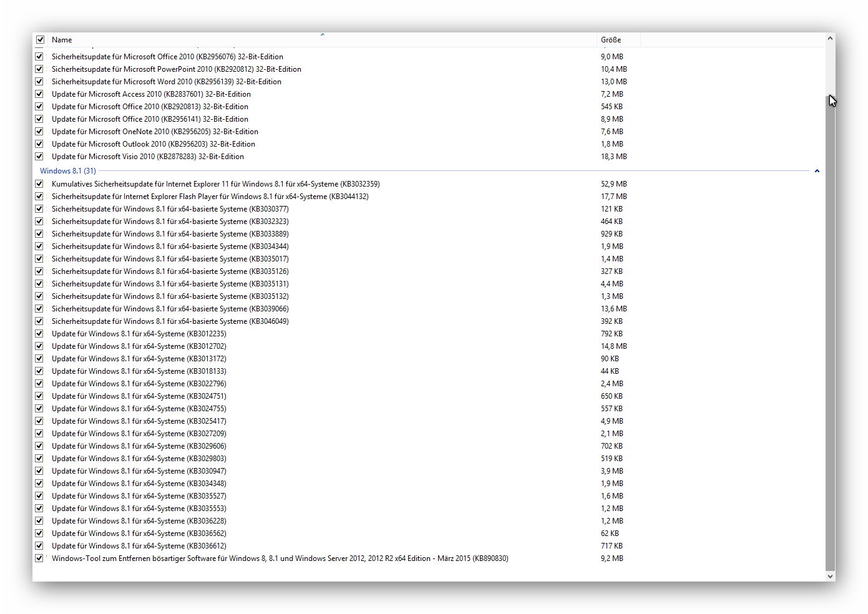Click the 14,8 MB size value
868x614 pixels.
coord(614,346)
